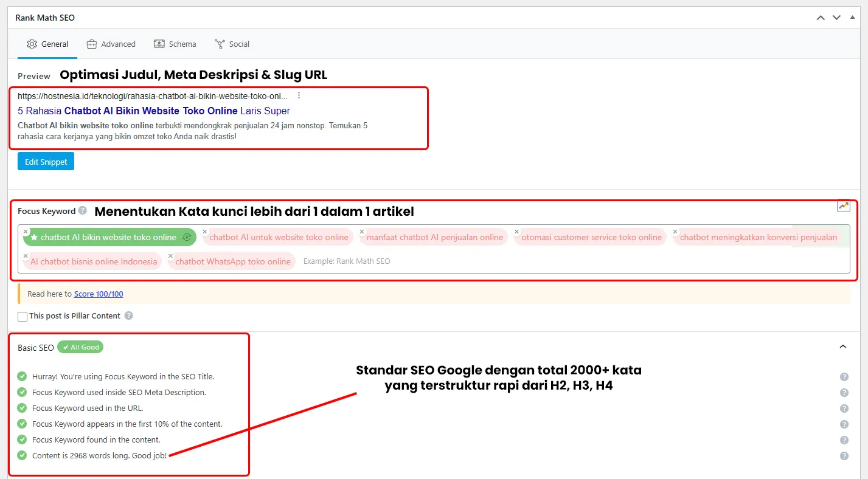
Task: Toggle the Rank Math SEO panel
Action: point(852,18)
